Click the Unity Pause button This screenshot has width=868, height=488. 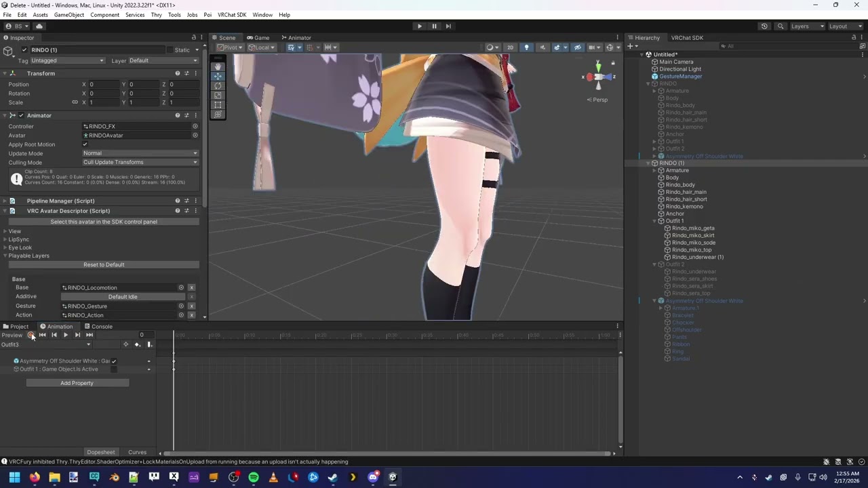434,26
